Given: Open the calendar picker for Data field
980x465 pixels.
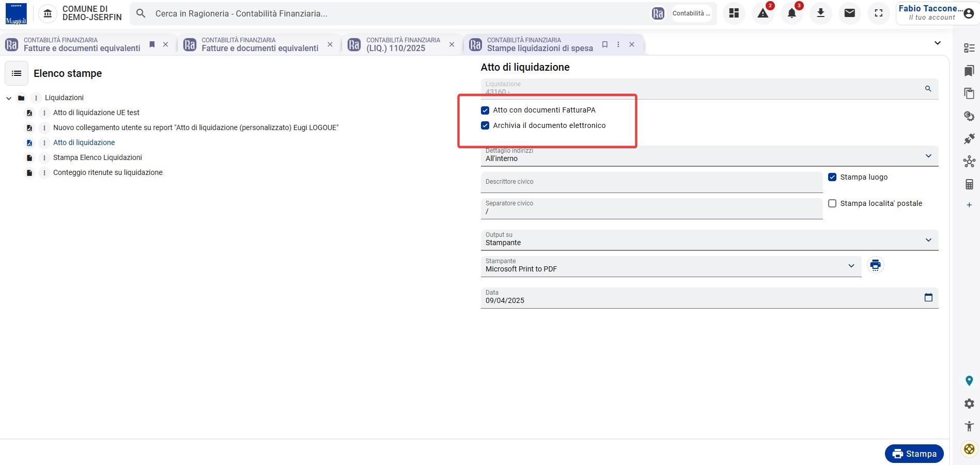Looking at the screenshot, I should [x=928, y=297].
